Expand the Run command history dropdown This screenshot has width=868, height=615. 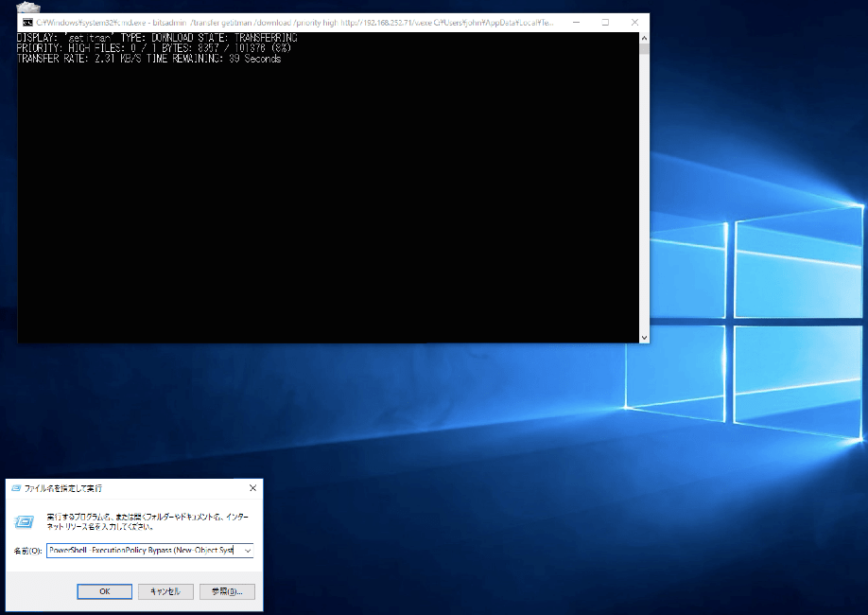pyautogui.click(x=247, y=551)
